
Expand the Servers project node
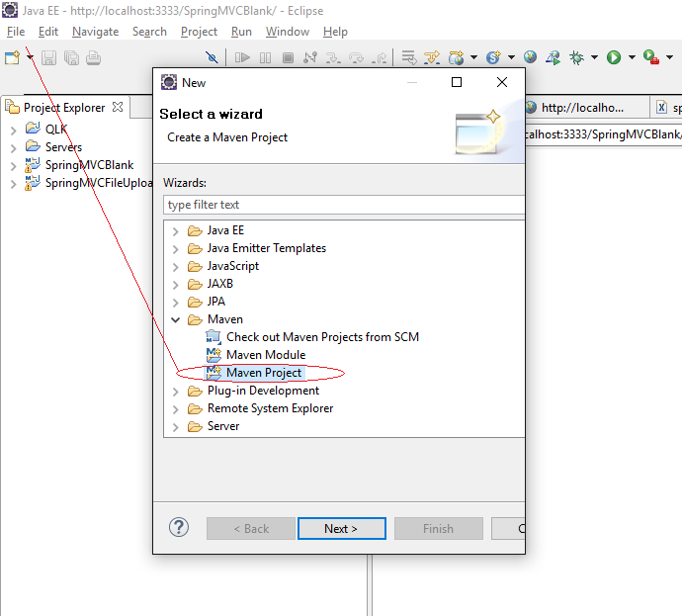[14, 148]
